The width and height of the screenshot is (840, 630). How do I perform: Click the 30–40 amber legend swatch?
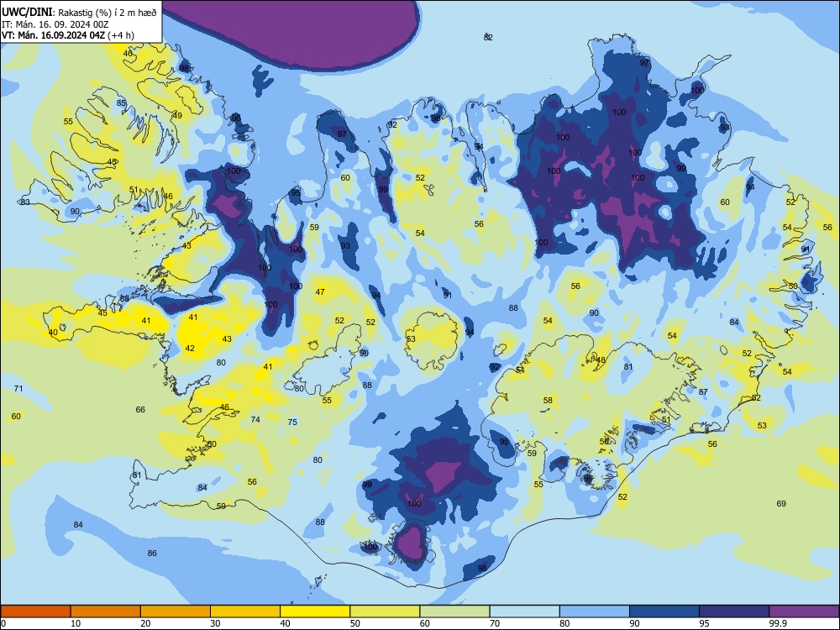pyautogui.click(x=245, y=612)
